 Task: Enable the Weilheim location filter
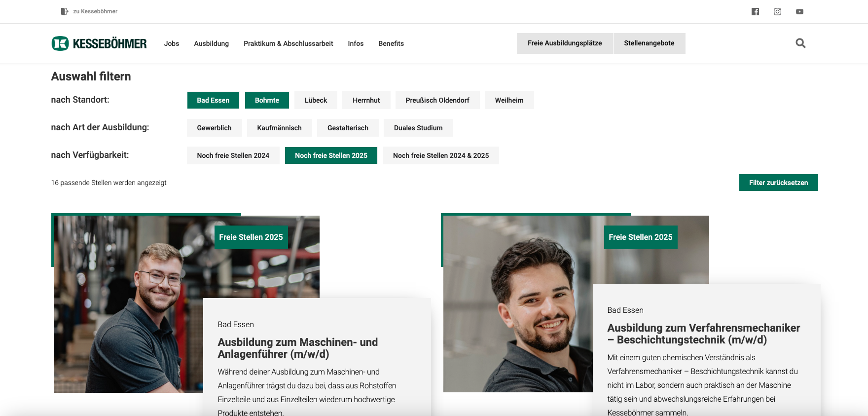[509, 100]
